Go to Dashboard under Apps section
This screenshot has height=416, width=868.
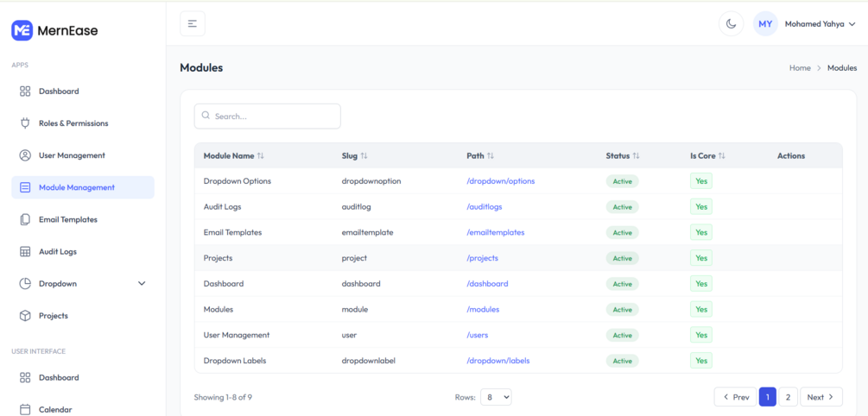point(59,91)
